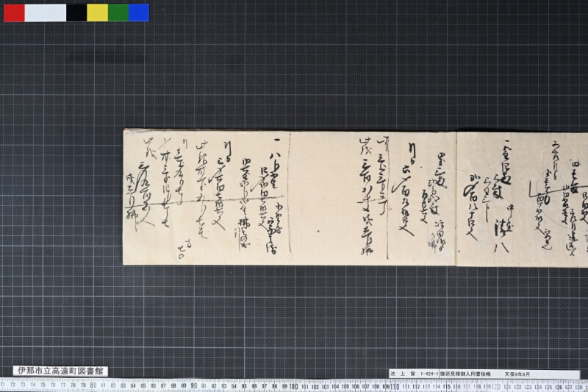
Task: Click the white color chart patch
Action: [x=46, y=13]
